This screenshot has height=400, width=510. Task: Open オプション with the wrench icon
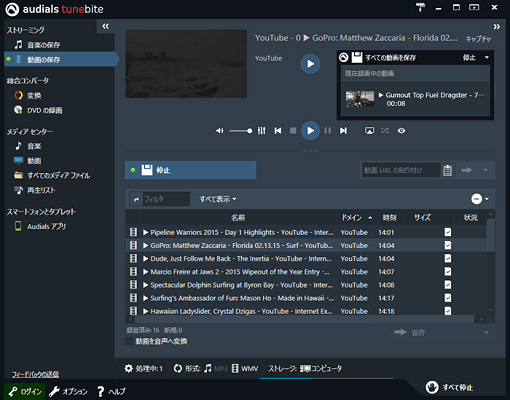(69, 391)
